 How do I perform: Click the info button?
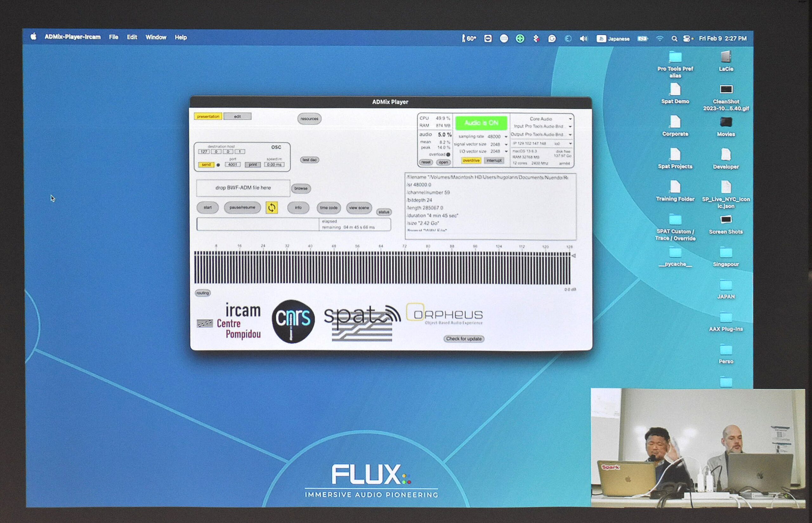coord(298,207)
